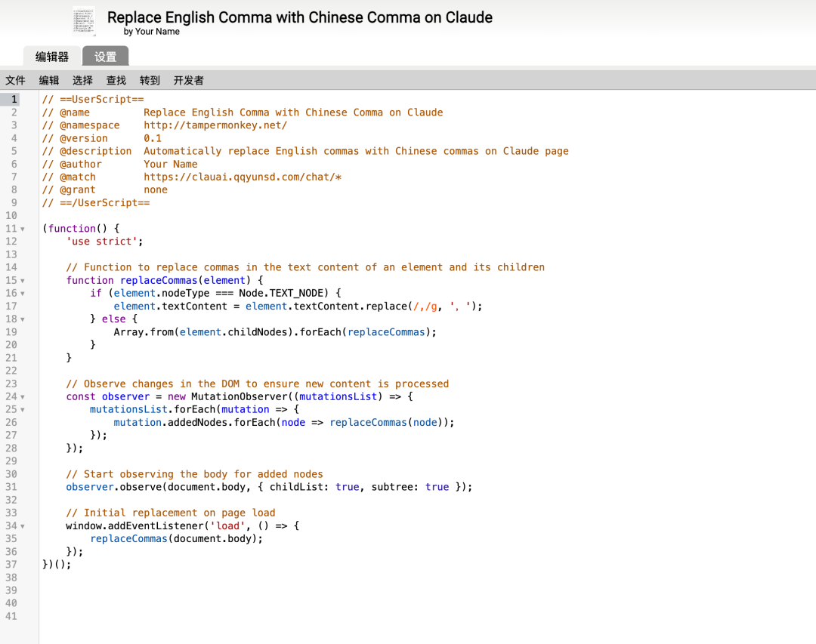The height and width of the screenshot is (644, 816).
Task: Click the @author value 'Your Name'
Action: click(x=171, y=164)
